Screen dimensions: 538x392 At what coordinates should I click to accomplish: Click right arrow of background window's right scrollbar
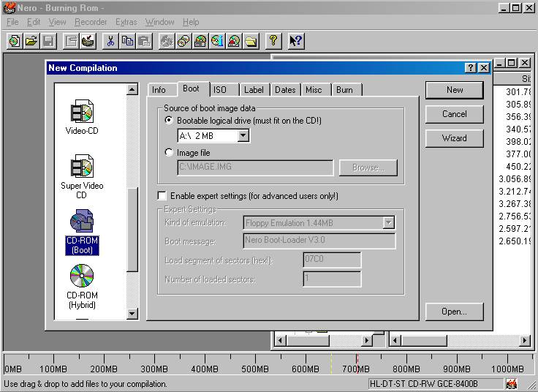pyautogui.click(x=524, y=341)
